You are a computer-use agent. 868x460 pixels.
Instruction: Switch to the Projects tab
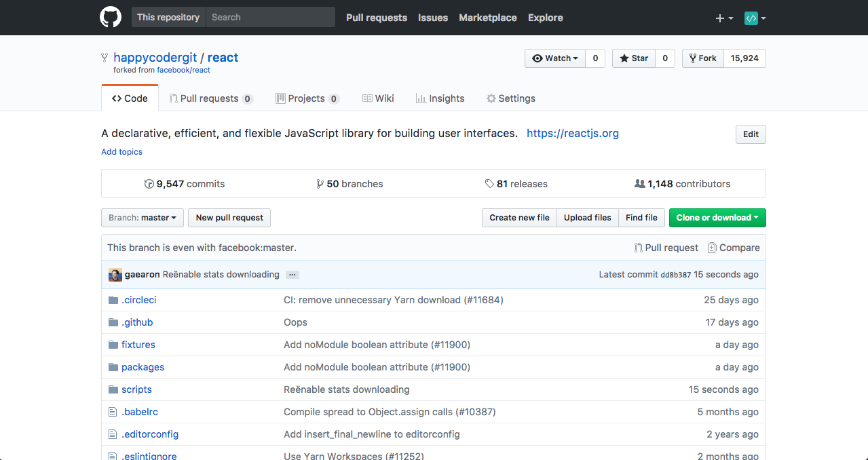point(307,98)
